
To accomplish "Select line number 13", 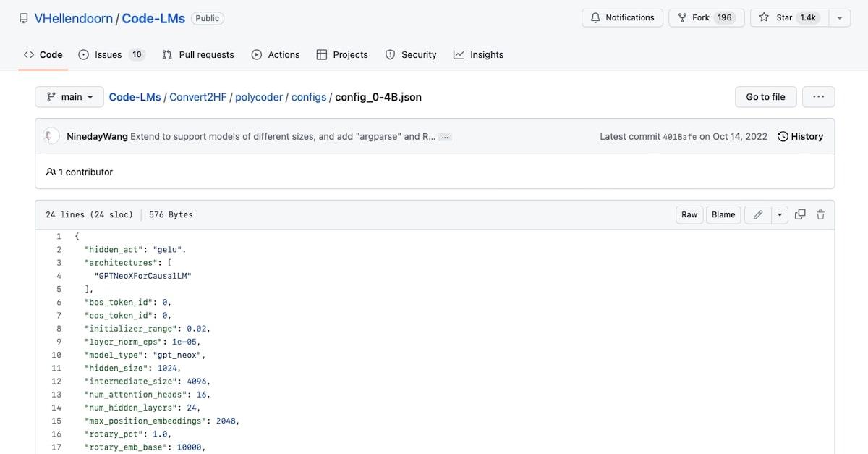I will pos(56,395).
